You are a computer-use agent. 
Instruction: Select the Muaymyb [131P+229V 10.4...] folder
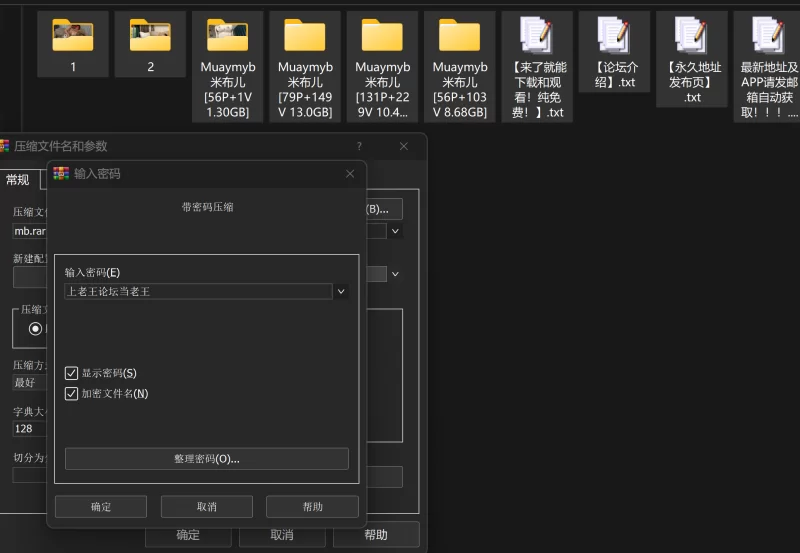(x=382, y=67)
